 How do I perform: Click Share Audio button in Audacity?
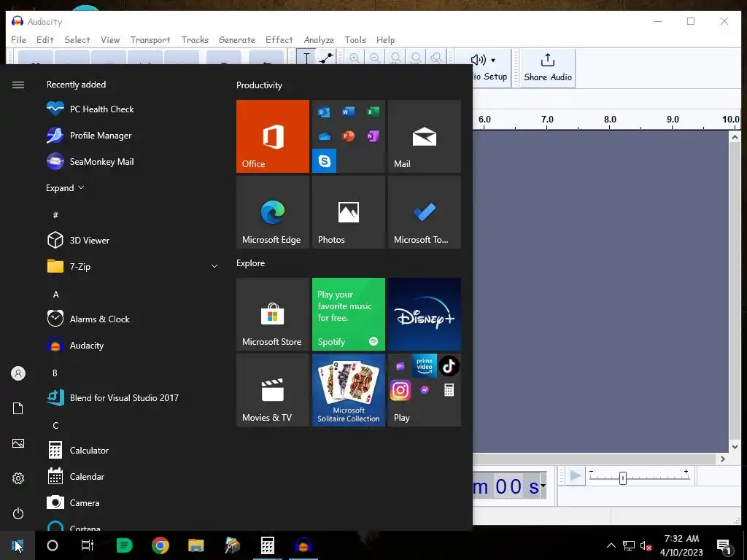pyautogui.click(x=548, y=68)
